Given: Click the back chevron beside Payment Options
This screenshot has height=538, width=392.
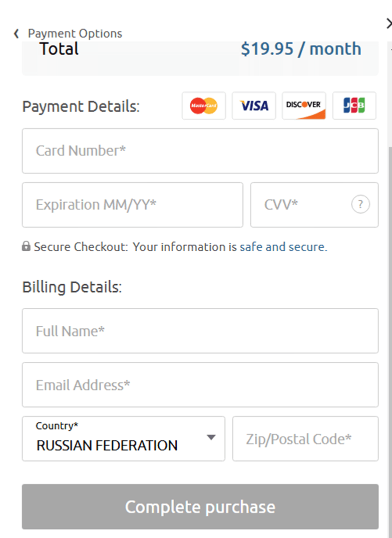Looking at the screenshot, I should point(16,34).
